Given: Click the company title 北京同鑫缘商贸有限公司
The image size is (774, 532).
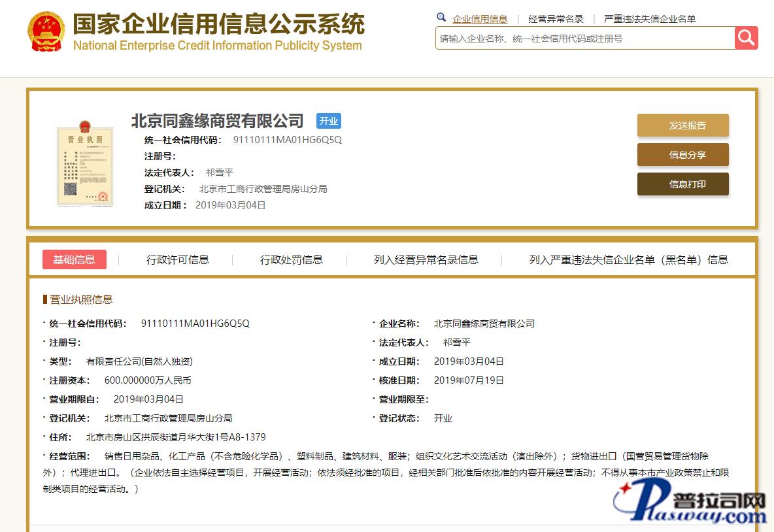Looking at the screenshot, I should [x=218, y=121].
